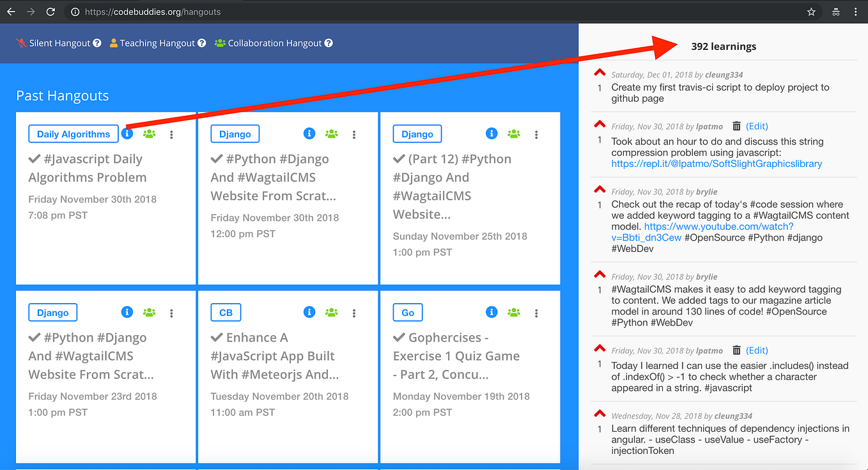Image resolution: width=868 pixels, height=470 pixels.
Task: Bookmark the page using the star icon
Action: (810, 12)
